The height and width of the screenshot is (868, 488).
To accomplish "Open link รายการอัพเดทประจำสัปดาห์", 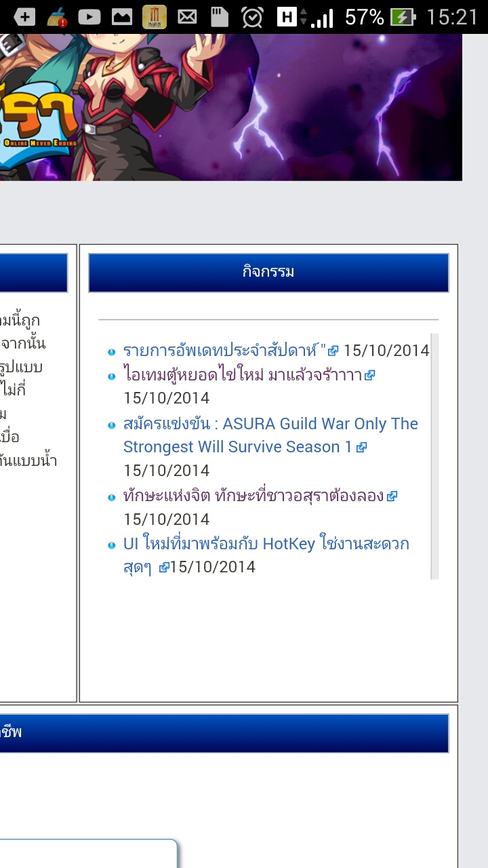I will [x=224, y=351].
